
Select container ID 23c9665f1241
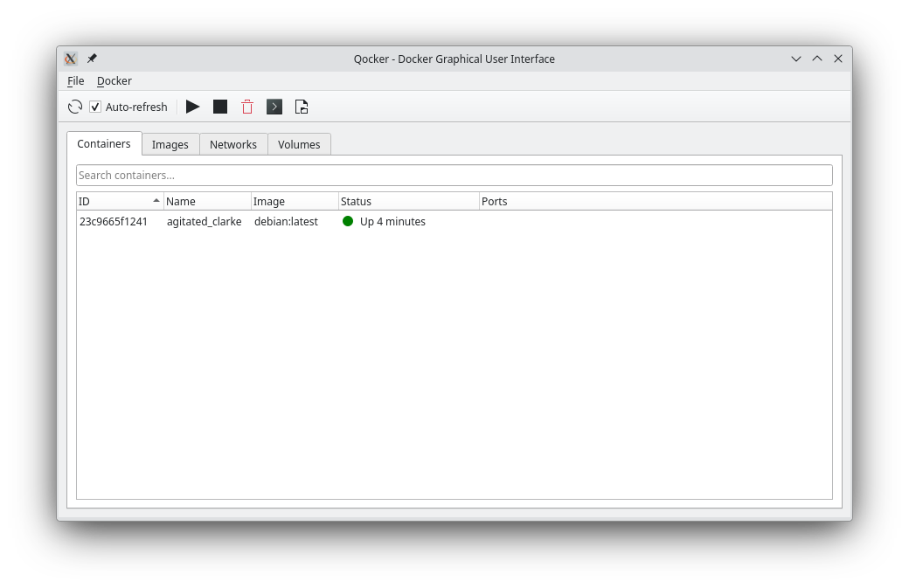tap(114, 221)
